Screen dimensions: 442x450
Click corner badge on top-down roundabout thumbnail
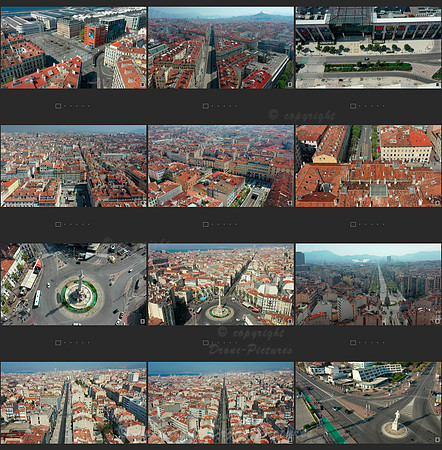pos(142,321)
